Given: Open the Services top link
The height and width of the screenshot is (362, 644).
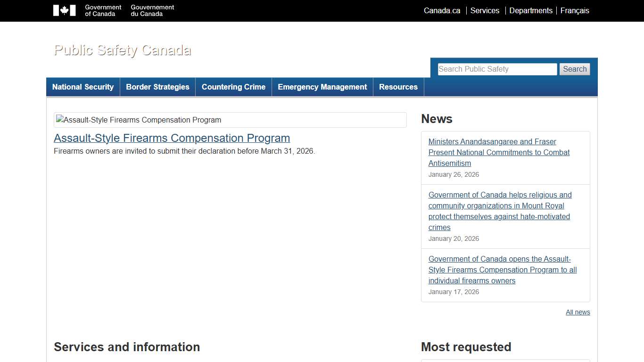Looking at the screenshot, I should [485, 10].
